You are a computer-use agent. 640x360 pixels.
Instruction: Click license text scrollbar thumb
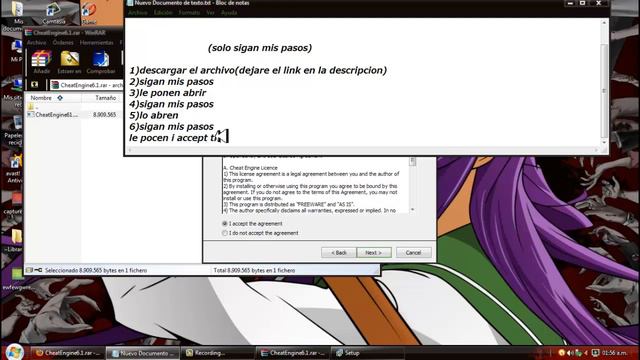412,162
